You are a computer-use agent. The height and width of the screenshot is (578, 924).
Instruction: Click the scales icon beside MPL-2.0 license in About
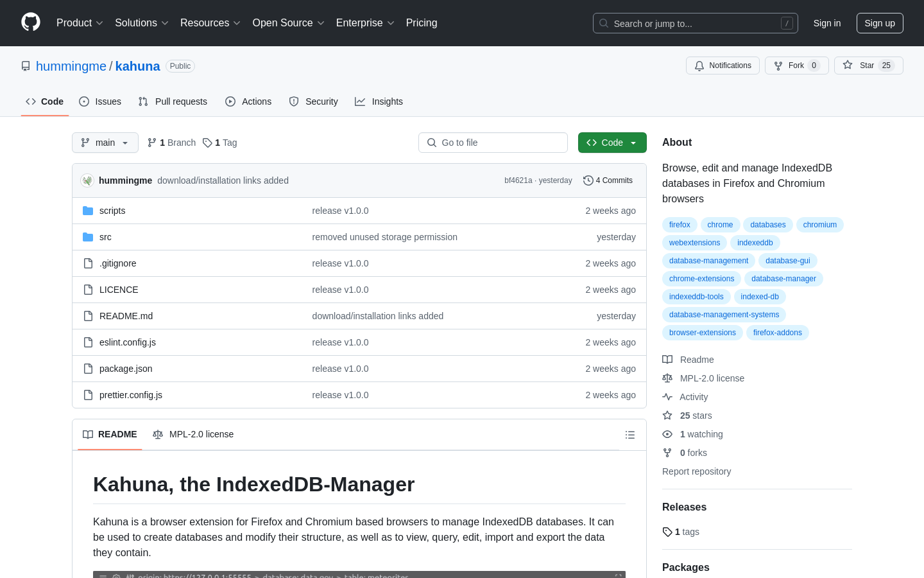[667, 378]
